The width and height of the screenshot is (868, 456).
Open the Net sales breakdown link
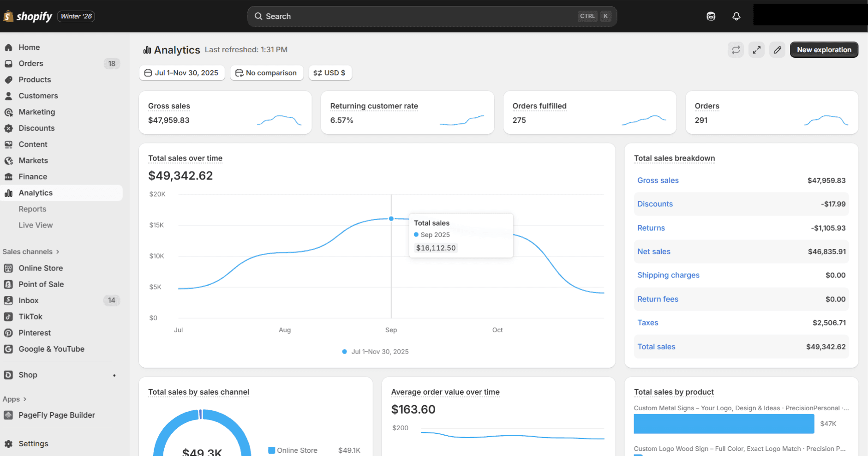click(x=654, y=251)
